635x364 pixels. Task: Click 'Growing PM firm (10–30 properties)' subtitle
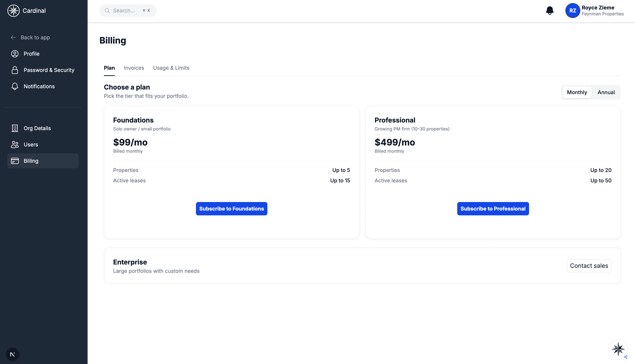412,129
